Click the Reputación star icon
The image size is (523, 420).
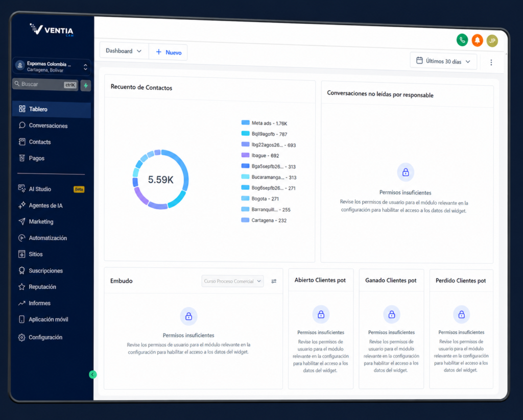click(21, 287)
